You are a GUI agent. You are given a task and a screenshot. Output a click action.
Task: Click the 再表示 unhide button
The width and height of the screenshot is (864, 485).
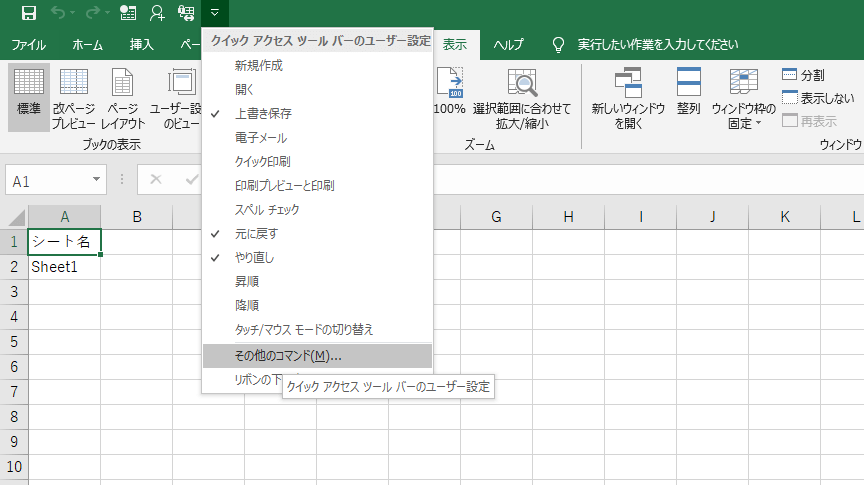point(809,121)
